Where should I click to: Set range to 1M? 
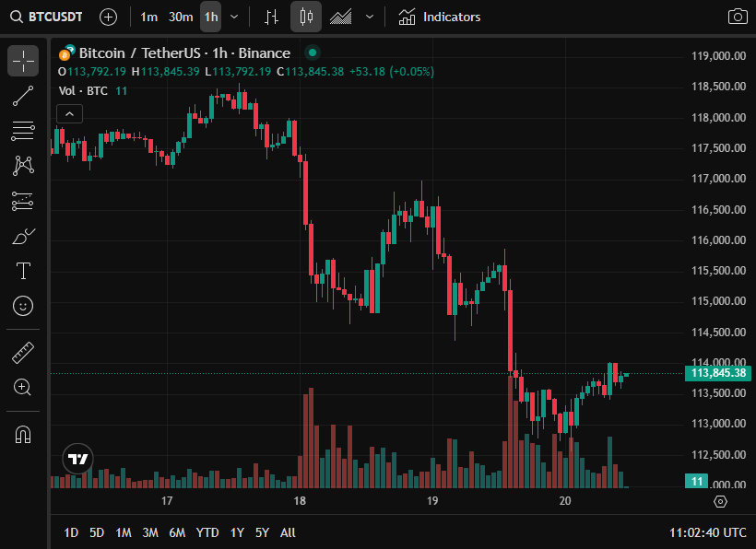tap(124, 532)
